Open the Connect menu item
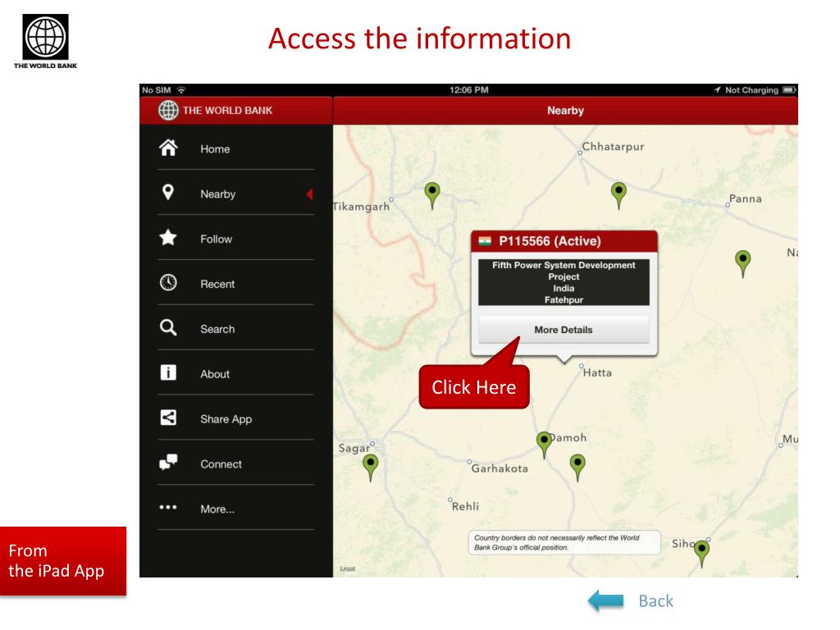 [x=235, y=463]
